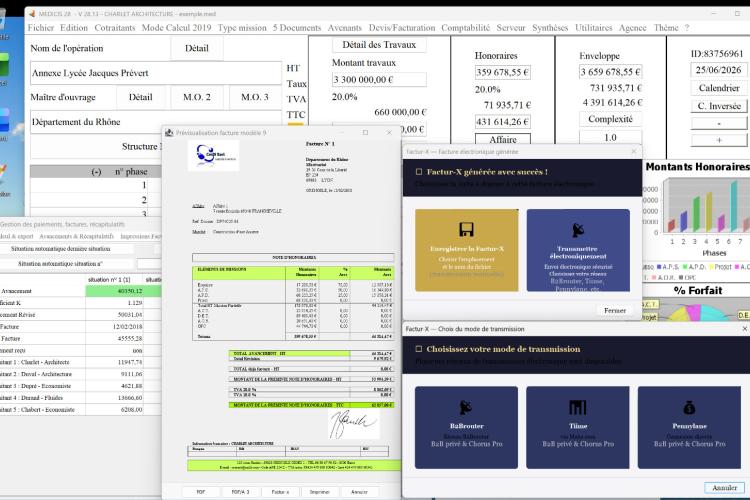This screenshot has height=500, width=750.
Task: Click Situation automatique dernière situation button
Action: (x=60, y=249)
